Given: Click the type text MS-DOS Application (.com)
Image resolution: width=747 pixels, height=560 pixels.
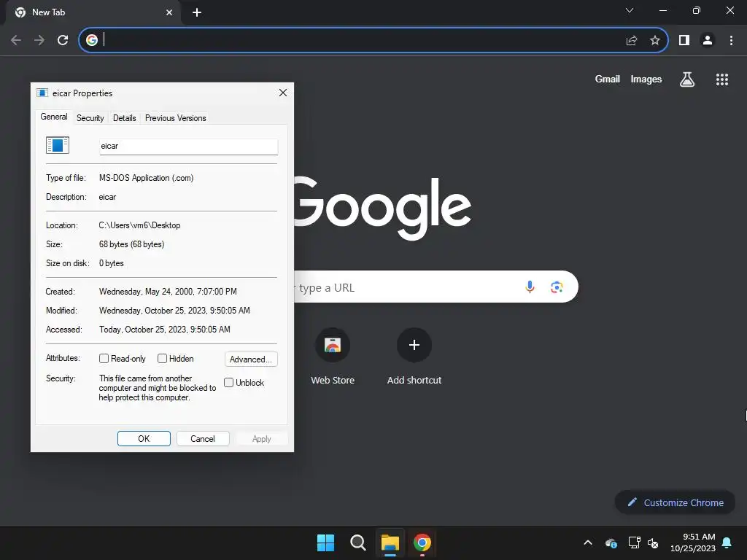Looking at the screenshot, I should coord(146,178).
